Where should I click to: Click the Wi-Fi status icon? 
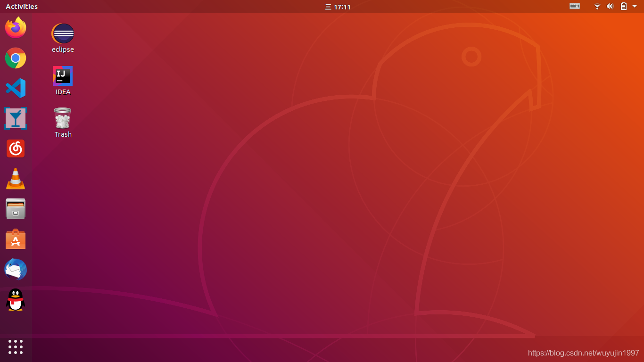[597, 6]
